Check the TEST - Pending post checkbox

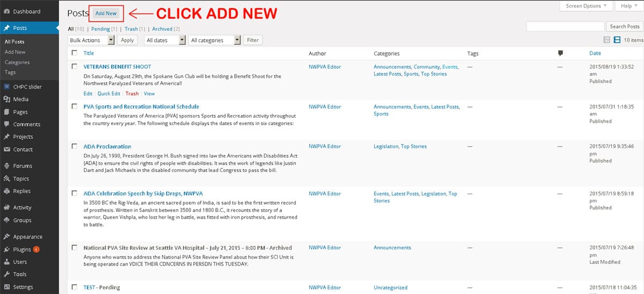74,288
